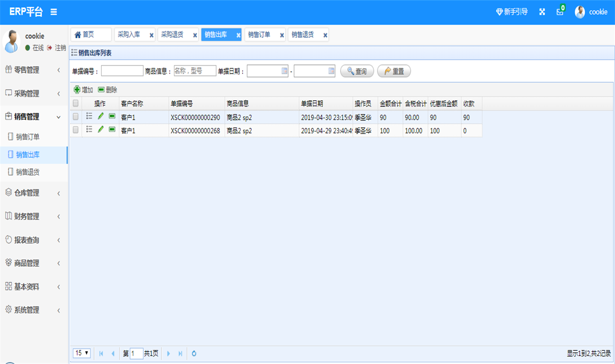Expand the 仓库管理 sidebar menu
615x364 pixels.
[x=34, y=193]
